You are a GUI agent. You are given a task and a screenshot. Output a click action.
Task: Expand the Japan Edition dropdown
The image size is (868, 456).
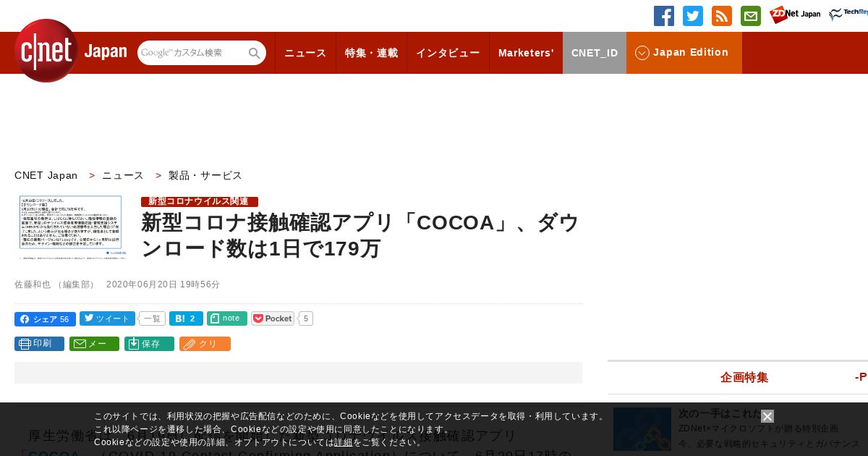coord(684,53)
